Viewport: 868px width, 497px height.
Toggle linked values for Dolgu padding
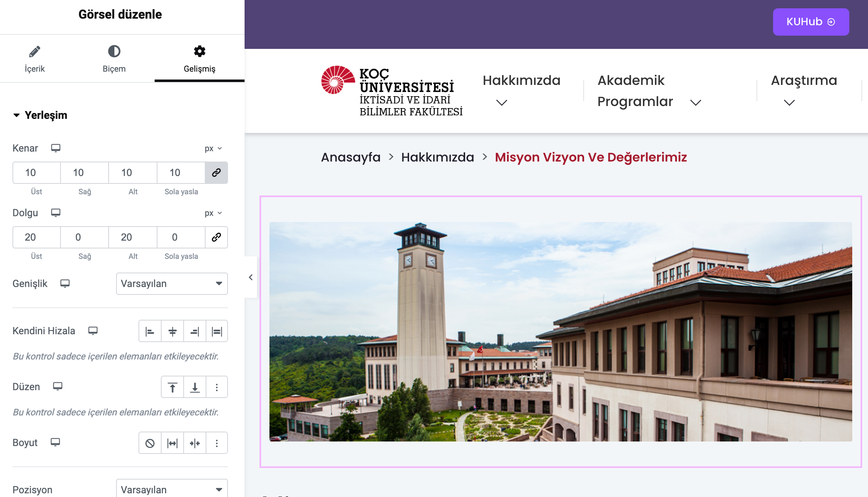216,237
